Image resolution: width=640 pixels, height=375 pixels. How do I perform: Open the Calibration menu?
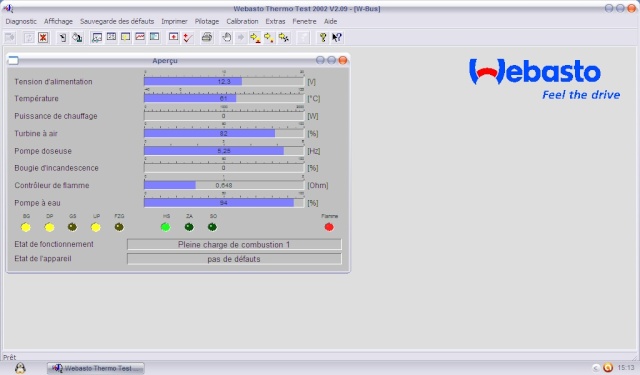click(242, 21)
